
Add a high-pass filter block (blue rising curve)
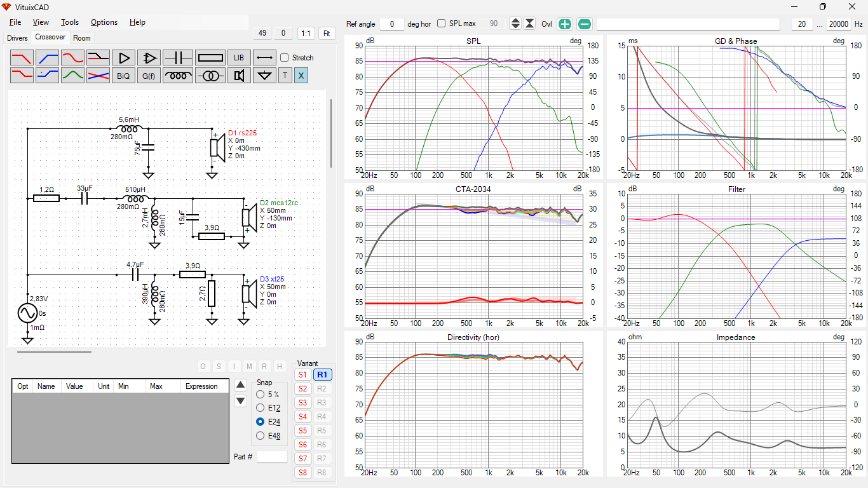(x=47, y=58)
